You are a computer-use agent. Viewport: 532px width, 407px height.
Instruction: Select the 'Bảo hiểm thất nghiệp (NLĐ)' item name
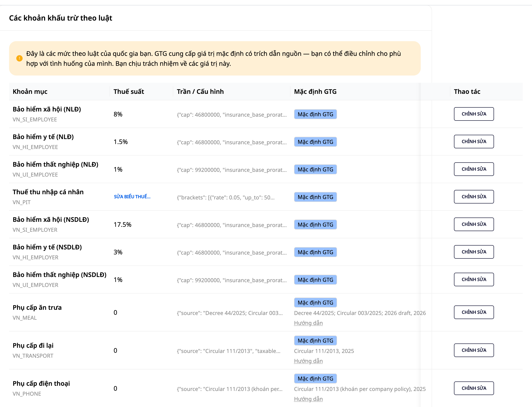coord(55,165)
